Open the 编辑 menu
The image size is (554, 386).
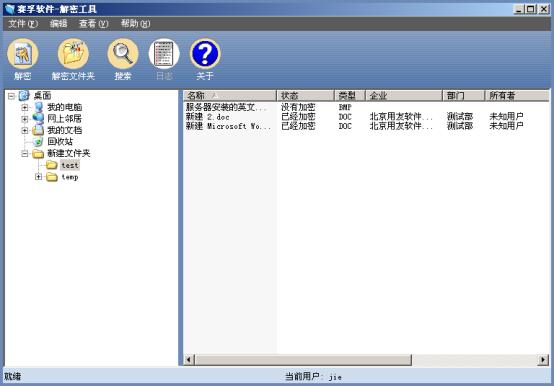click(58, 24)
